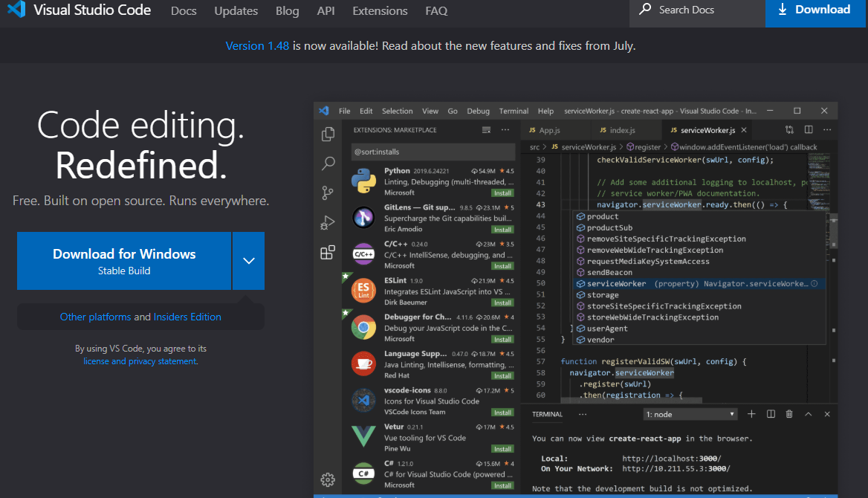Maximize terminal panel with chevron up

[809, 414]
